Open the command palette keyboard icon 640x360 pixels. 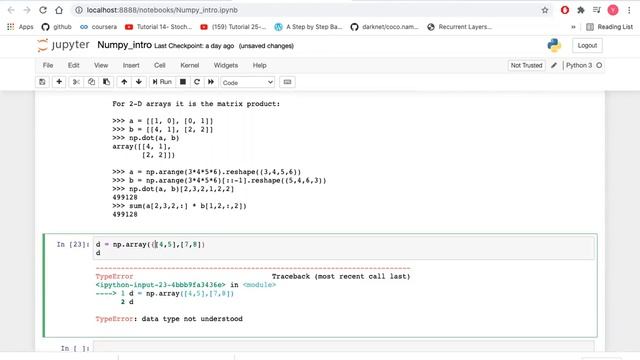point(287,82)
